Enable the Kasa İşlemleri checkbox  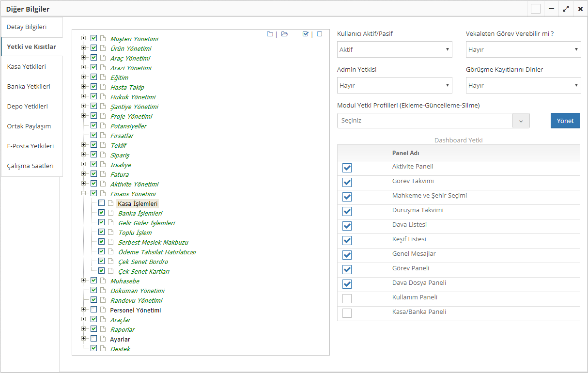[x=101, y=203]
